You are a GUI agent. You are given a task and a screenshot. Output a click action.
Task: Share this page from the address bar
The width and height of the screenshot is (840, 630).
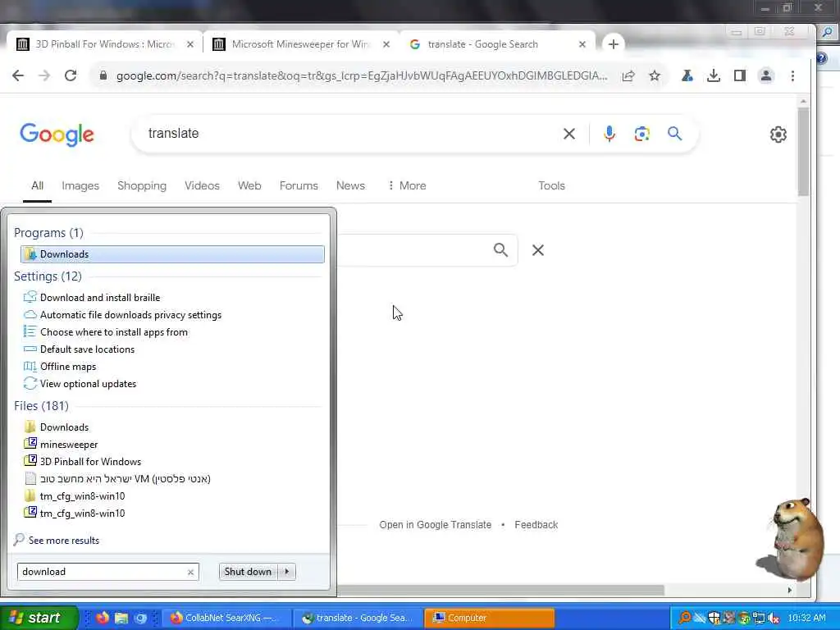[628, 75]
